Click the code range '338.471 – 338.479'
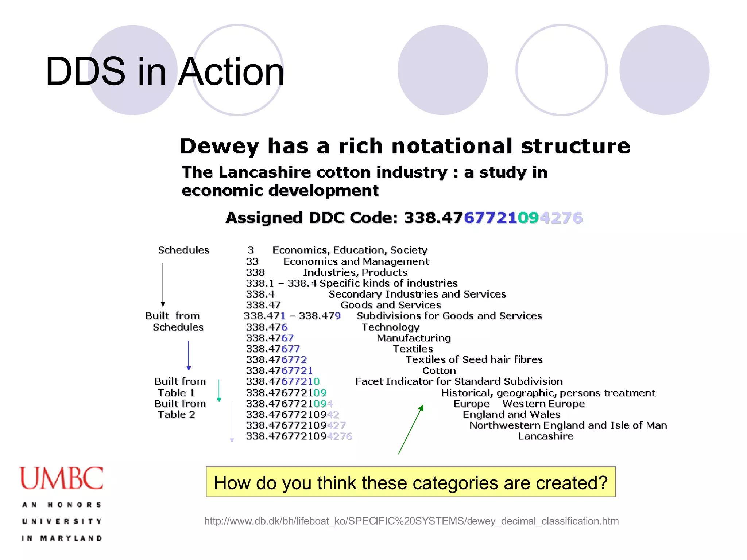Viewport: 747px width, 560px height. tap(292, 316)
